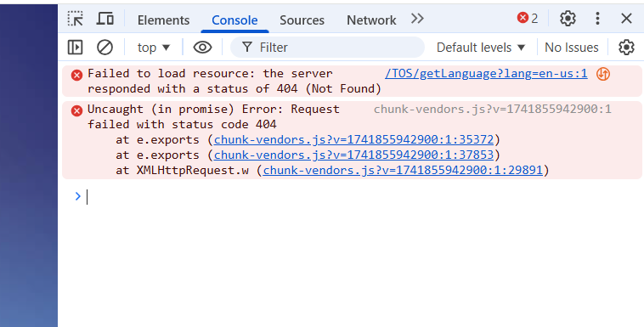Click the red error count badge

528,19
